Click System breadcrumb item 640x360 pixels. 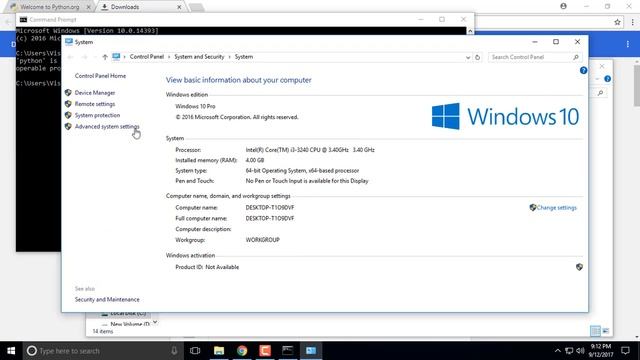tap(244, 57)
